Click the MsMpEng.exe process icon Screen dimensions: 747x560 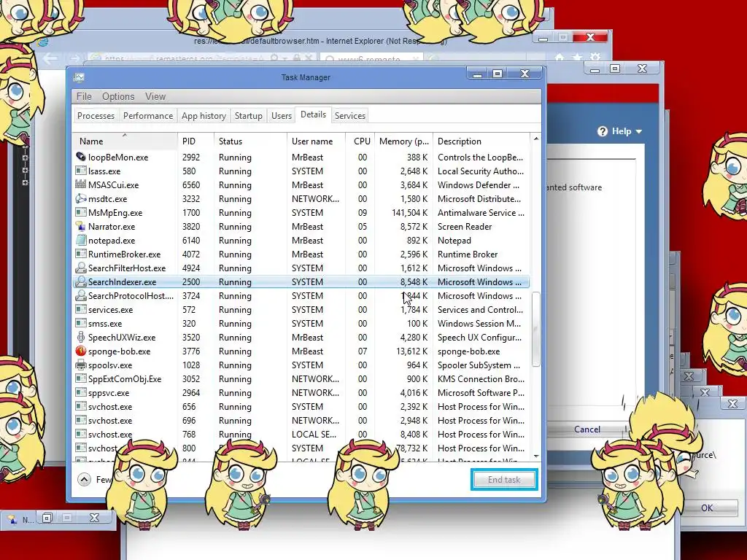pos(81,212)
